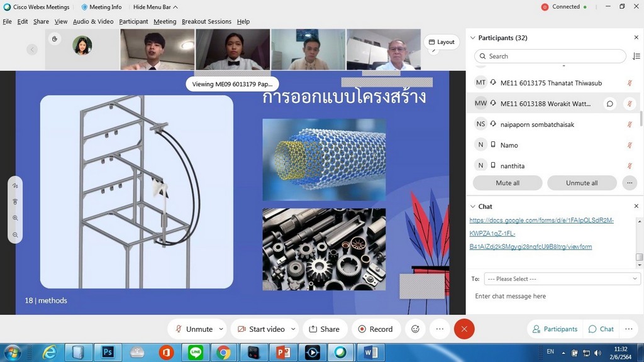The width and height of the screenshot is (644, 362).
Task: Open the participants sort order icon
Action: coord(636,56)
